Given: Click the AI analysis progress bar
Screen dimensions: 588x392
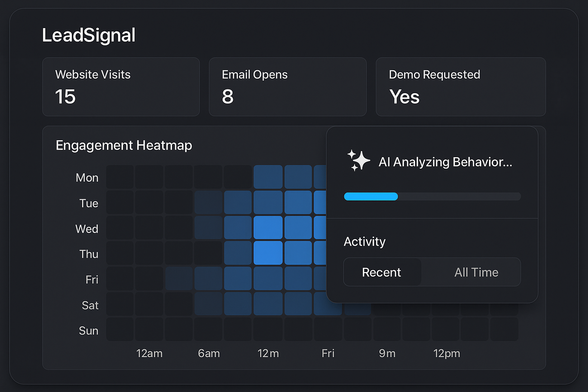Looking at the screenshot, I should click(432, 196).
